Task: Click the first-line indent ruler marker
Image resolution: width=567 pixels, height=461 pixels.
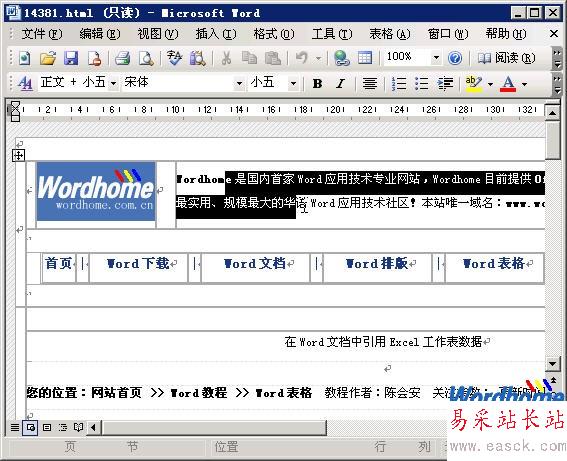Action: click(15, 105)
